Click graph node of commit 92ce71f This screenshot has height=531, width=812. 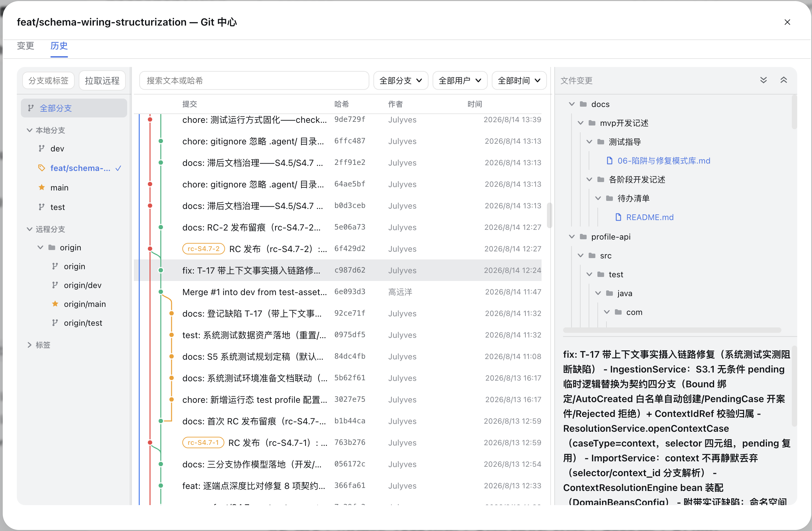pyautogui.click(x=172, y=313)
